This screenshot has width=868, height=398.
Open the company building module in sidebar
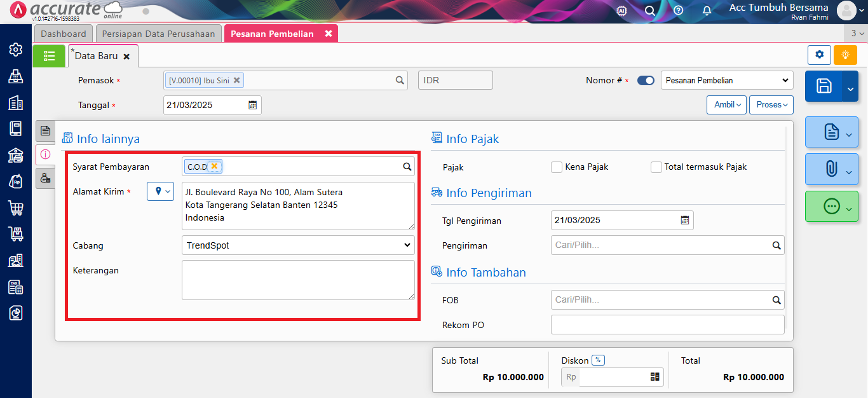[15, 102]
